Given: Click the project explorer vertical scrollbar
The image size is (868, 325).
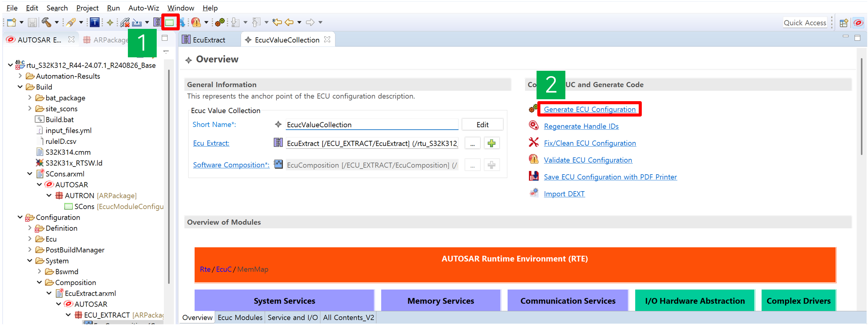Looking at the screenshot, I should [x=169, y=177].
